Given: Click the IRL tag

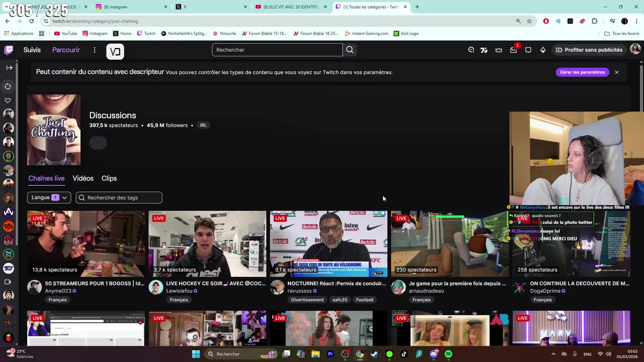Looking at the screenshot, I should click(x=203, y=125).
